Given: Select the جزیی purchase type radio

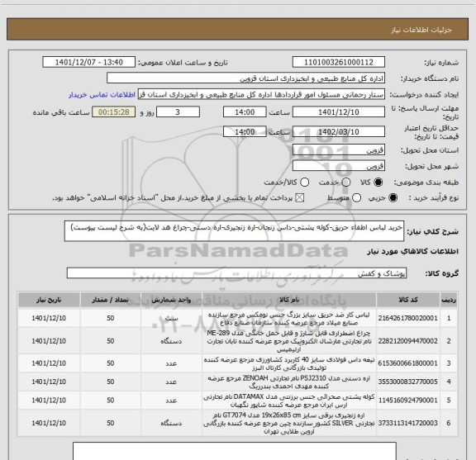Looking at the screenshot, I should click(x=393, y=198).
